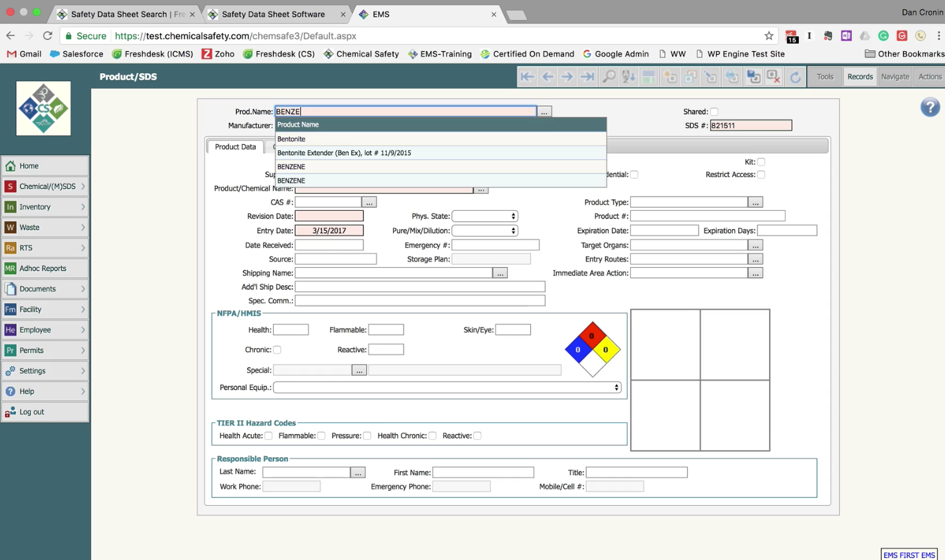This screenshot has height=560, width=945.
Task: Click the refresh icon in the toolbar
Action: click(795, 76)
